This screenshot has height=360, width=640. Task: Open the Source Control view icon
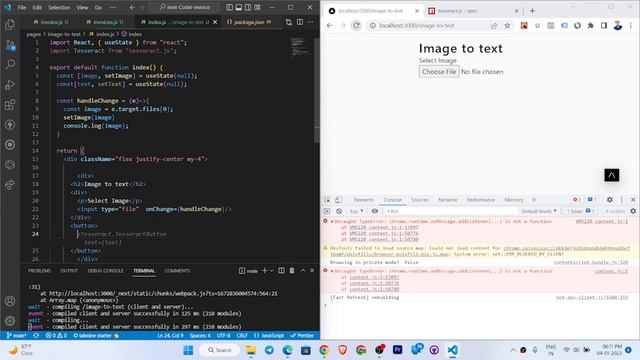[10, 44]
